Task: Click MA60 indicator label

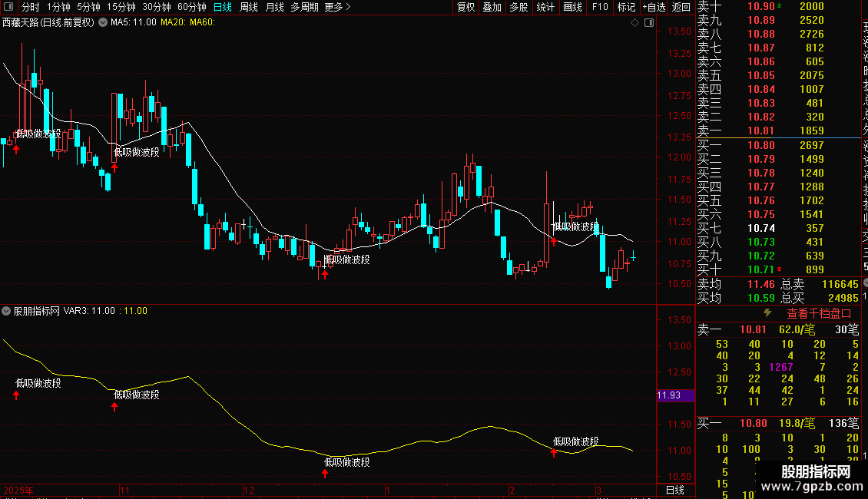Action: (x=203, y=23)
